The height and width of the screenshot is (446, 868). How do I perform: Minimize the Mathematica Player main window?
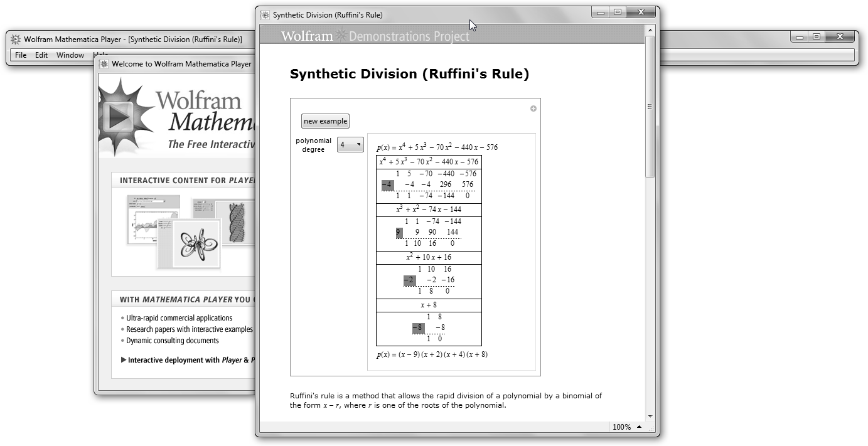799,37
